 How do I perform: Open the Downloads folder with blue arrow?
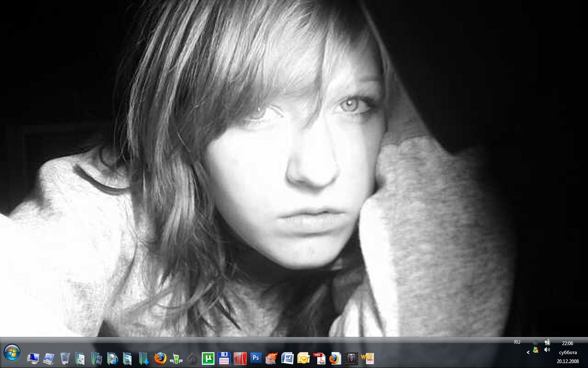[x=143, y=359]
